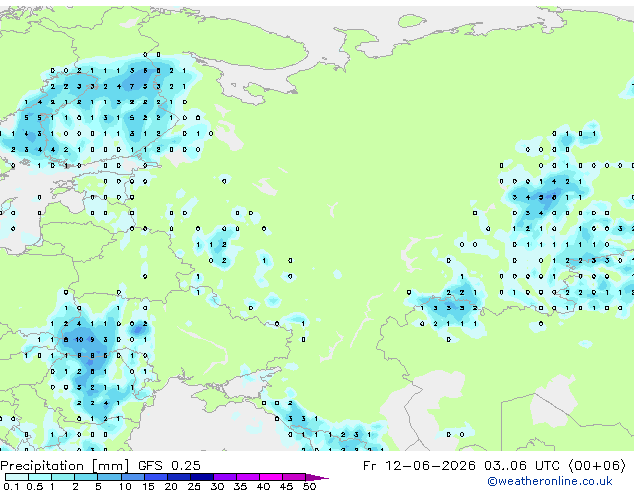Click the 35–40 mm legend color box
Viewport: 634px width, 490px height.
[x=248, y=477]
